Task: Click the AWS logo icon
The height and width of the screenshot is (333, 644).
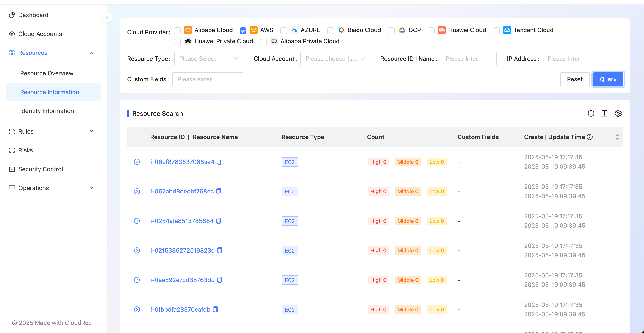Action: click(254, 30)
